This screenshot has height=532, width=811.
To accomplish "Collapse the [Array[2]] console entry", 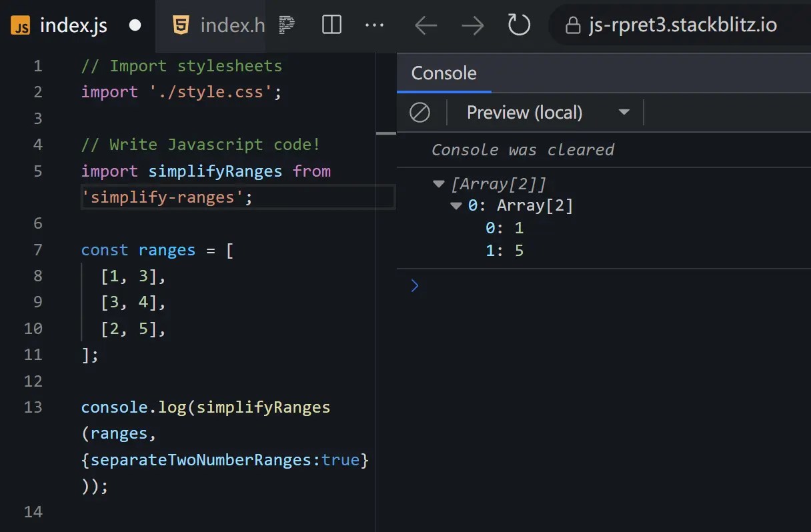I will click(x=438, y=183).
